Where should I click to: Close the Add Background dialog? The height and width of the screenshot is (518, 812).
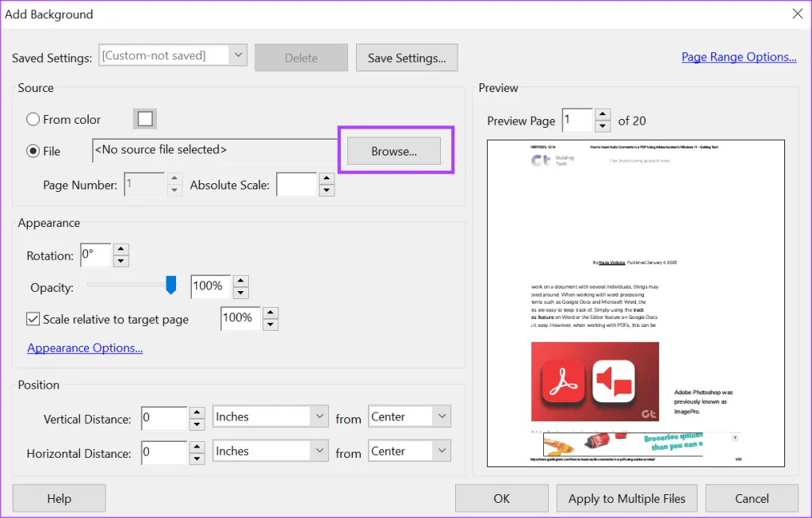click(x=797, y=13)
